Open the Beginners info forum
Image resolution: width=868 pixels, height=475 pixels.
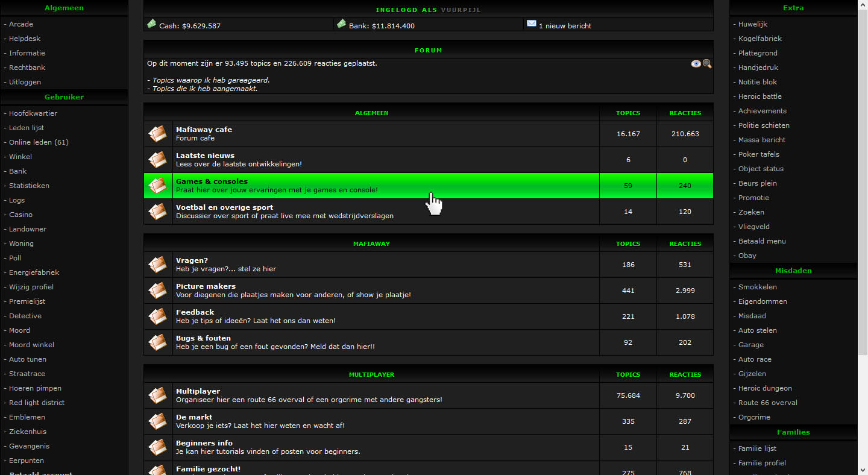point(204,443)
